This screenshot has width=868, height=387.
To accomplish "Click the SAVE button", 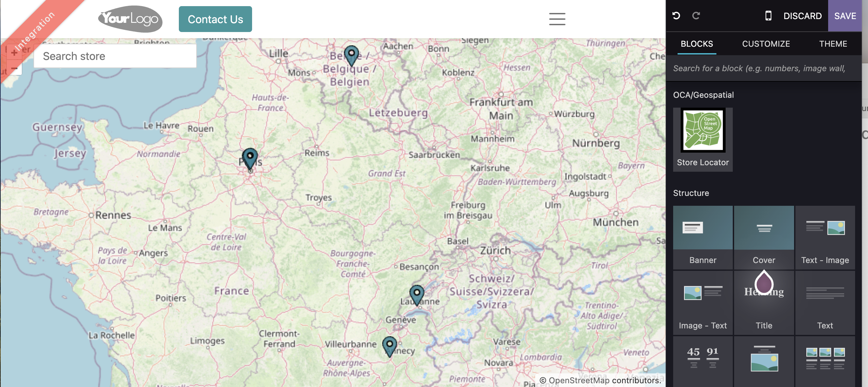I will click(845, 16).
